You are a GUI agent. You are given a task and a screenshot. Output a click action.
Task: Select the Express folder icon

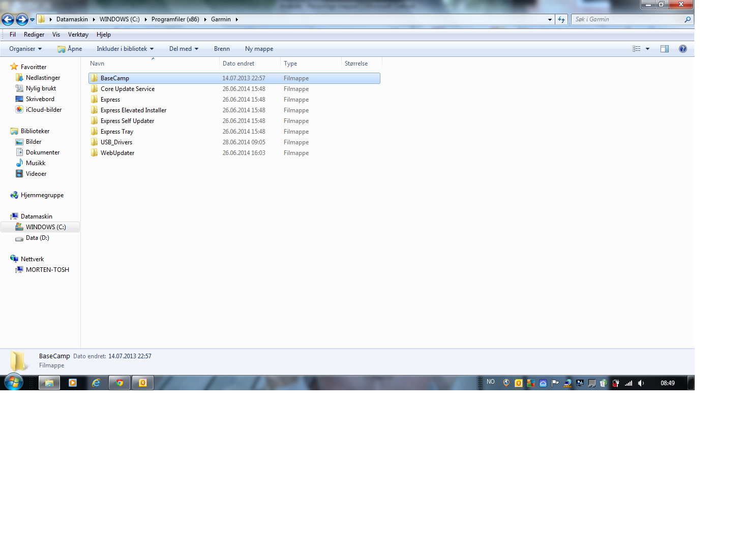[95, 100]
